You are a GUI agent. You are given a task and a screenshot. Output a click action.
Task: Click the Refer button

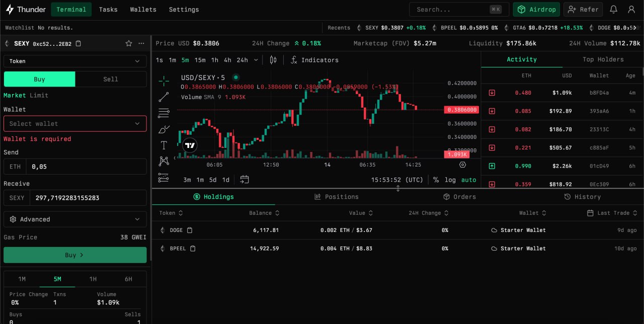pos(583,10)
